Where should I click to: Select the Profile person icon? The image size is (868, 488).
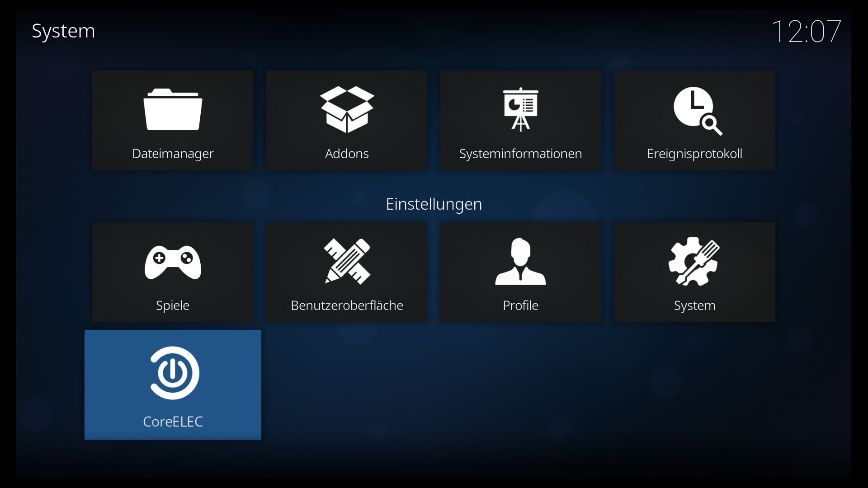click(521, 261)
